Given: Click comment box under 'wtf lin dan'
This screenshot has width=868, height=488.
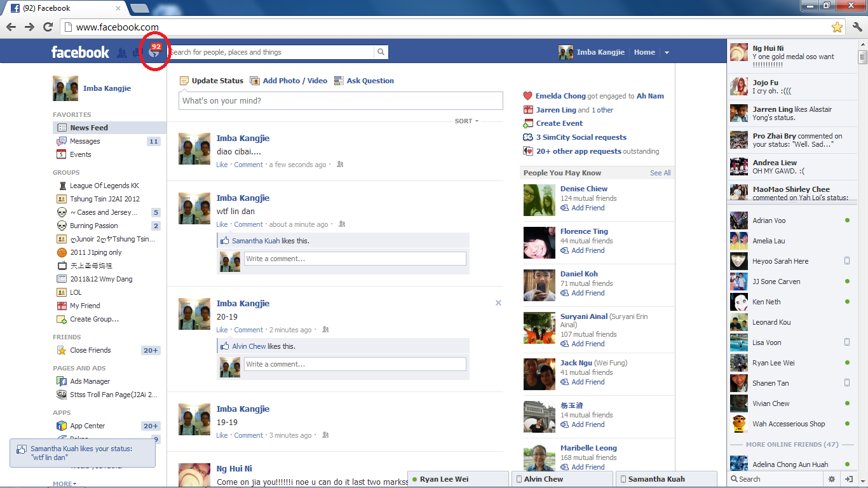Looking at the screenshot, I should pos(355,259).
